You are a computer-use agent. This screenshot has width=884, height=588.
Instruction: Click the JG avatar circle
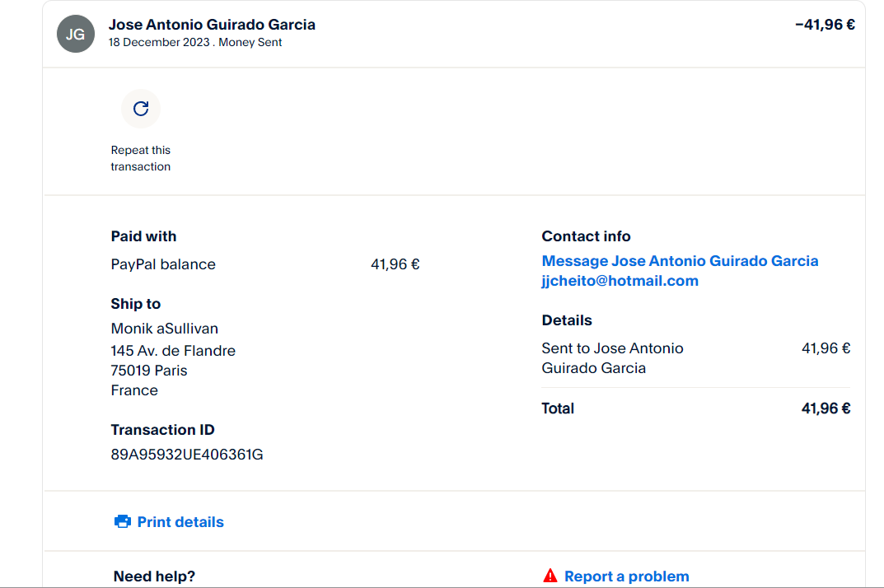pos(75,34)
